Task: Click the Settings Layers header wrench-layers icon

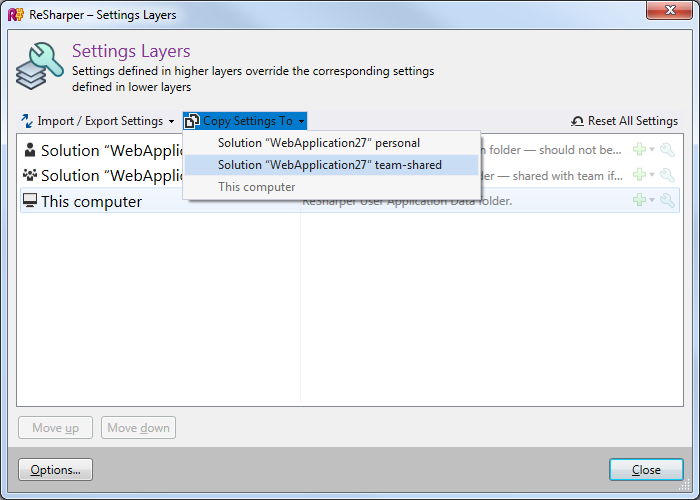Action: [x=39, y=66]
